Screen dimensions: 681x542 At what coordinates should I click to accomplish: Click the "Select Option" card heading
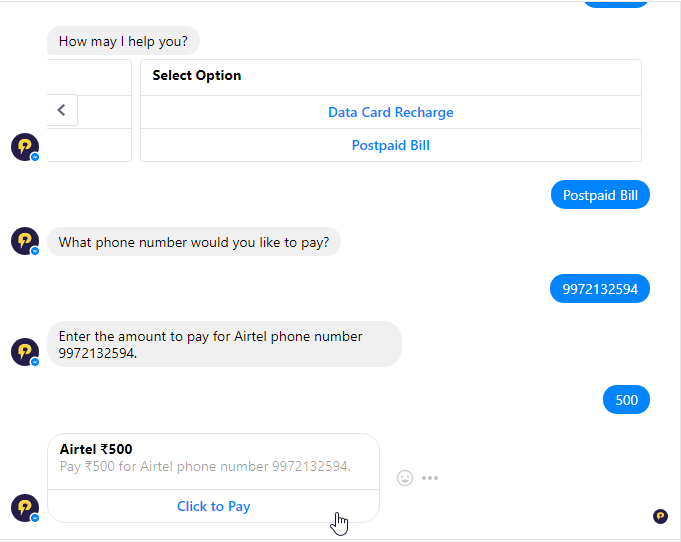point(197,75)
